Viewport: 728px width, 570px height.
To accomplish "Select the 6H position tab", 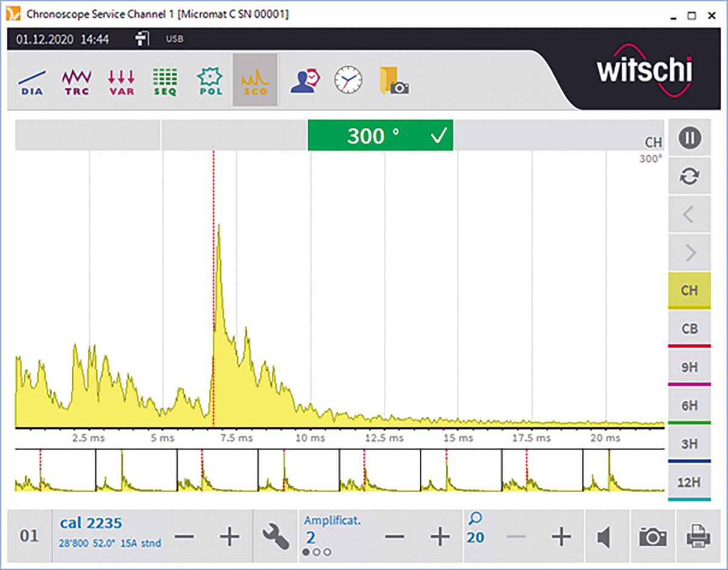I will click(x=689, y=406).
